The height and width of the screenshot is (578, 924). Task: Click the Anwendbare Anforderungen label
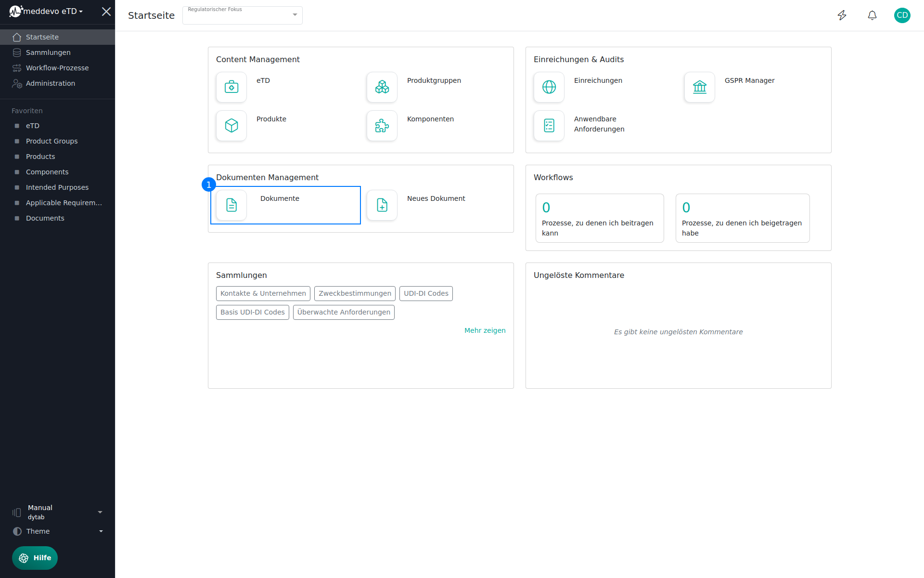[599, 124]
